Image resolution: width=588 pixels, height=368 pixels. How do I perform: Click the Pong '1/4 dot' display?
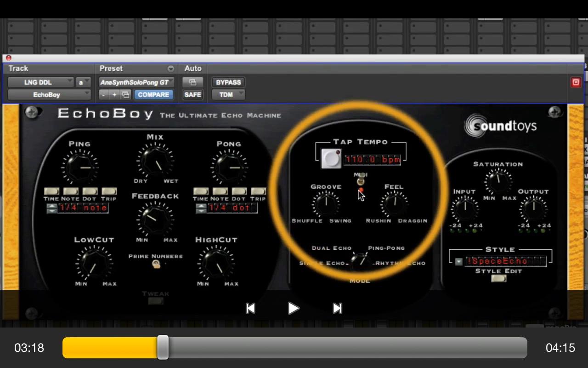[x=232, y=208]
